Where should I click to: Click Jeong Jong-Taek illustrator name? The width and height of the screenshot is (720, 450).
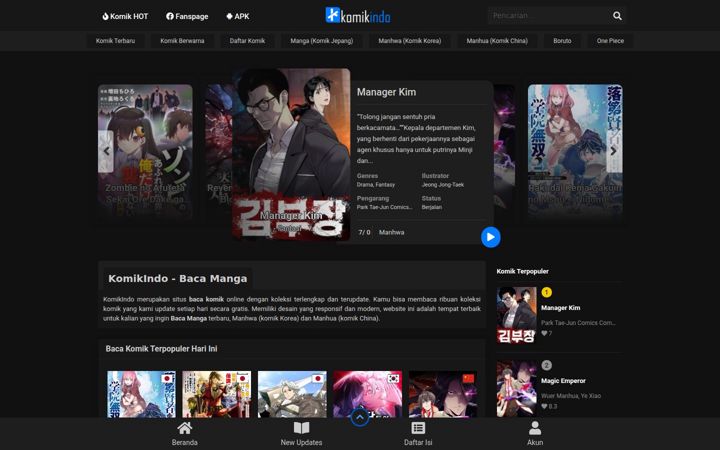[x=443, y=185]
